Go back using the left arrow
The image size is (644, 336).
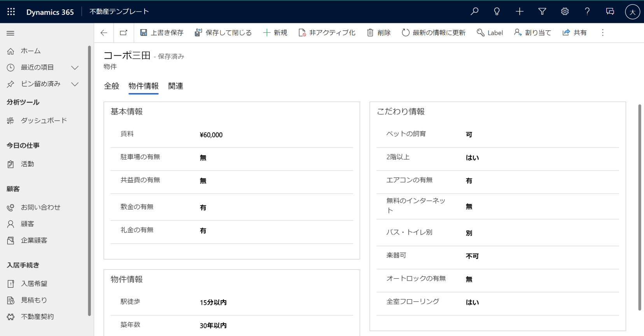point(104,33)
